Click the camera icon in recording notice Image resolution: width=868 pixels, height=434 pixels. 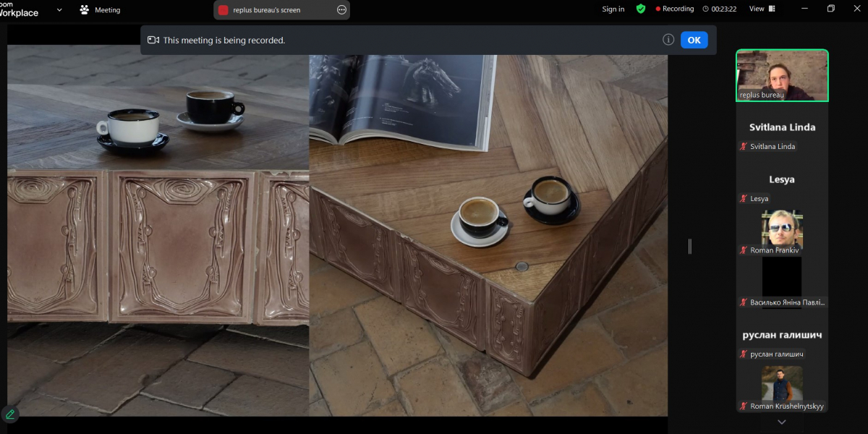coord(153,41)
